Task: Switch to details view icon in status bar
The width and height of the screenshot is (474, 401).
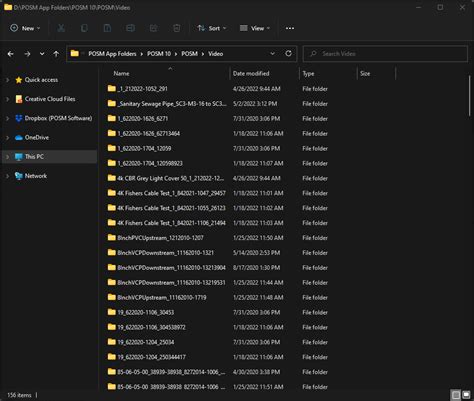Action: [456, 395]
